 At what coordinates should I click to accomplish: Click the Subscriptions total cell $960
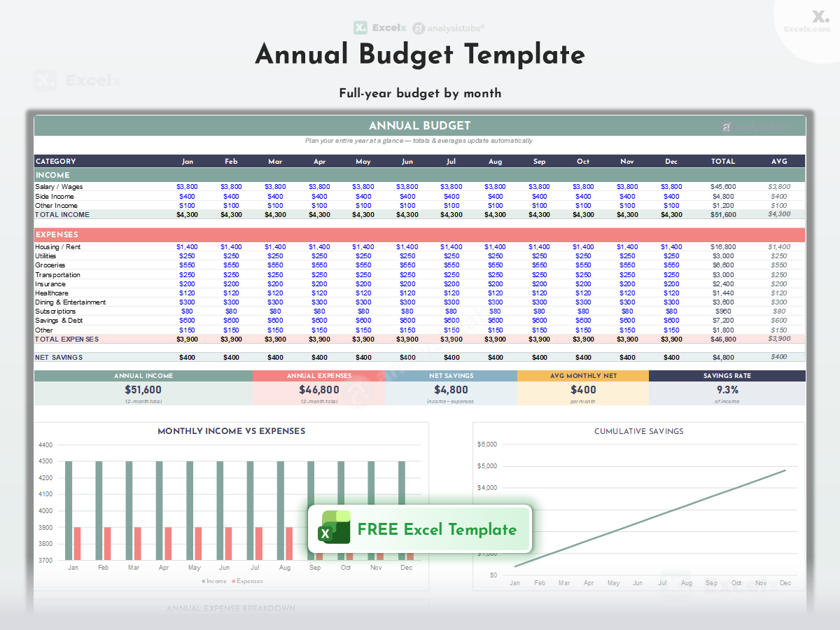click(723, 311)
